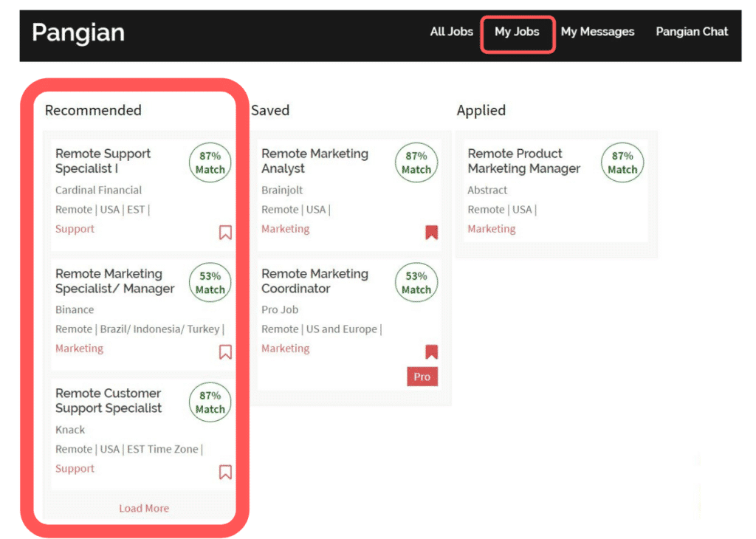Select 'Remote | USA | EST |' location text

coord(103,210)
